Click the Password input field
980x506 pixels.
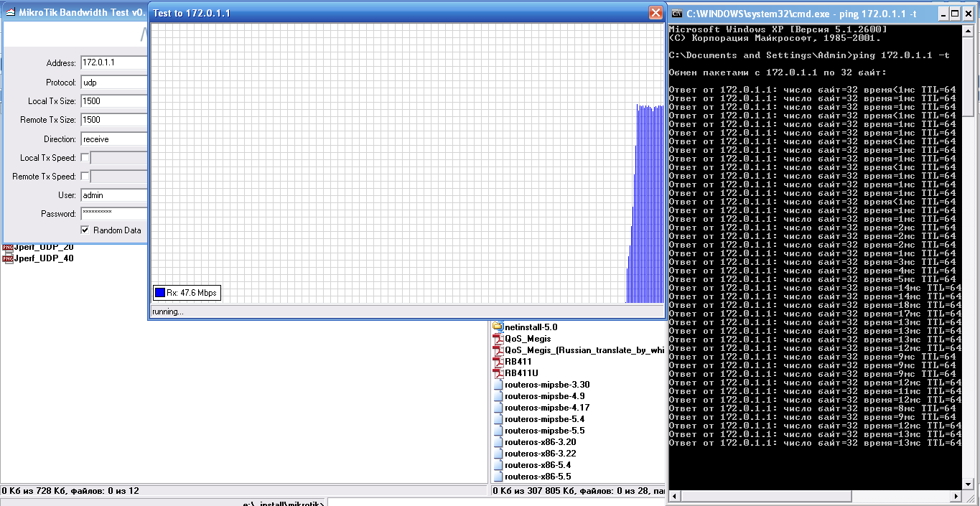[113, 213]
